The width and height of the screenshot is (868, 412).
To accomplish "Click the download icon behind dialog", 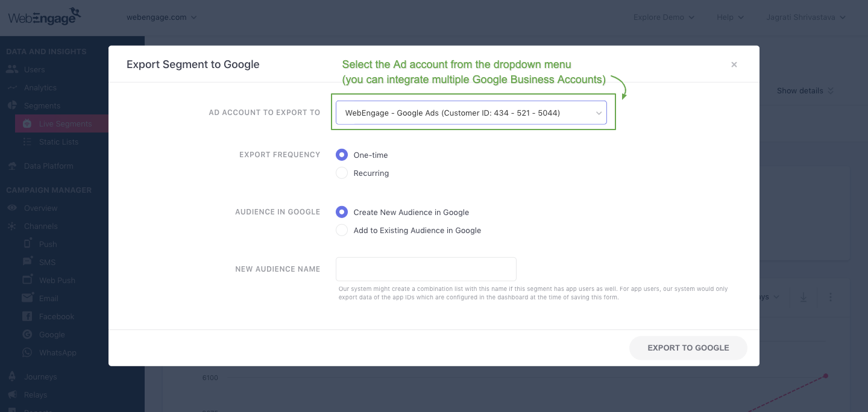I will click(x=803, y=297).
